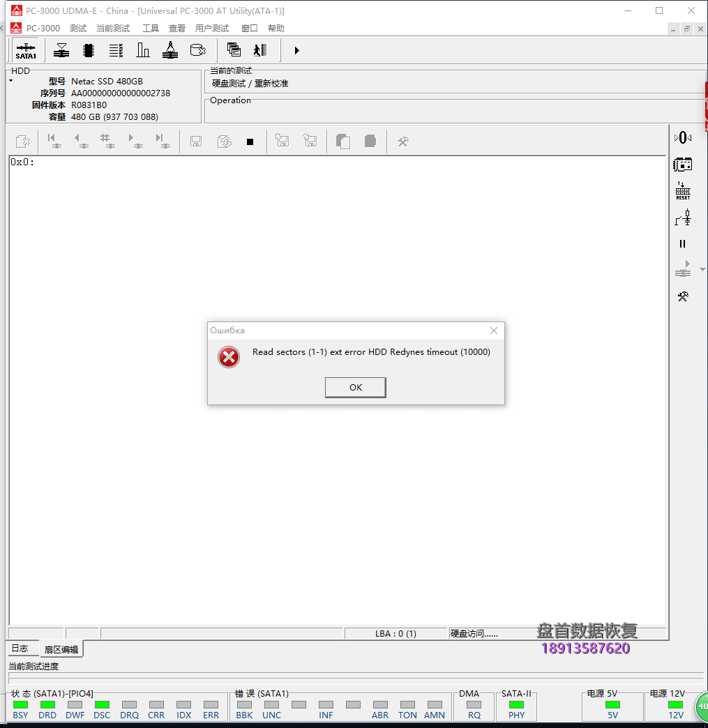Click the LBA : 0 (1) status field
This screenshot has height=728, width=708.
pos(396,634)
